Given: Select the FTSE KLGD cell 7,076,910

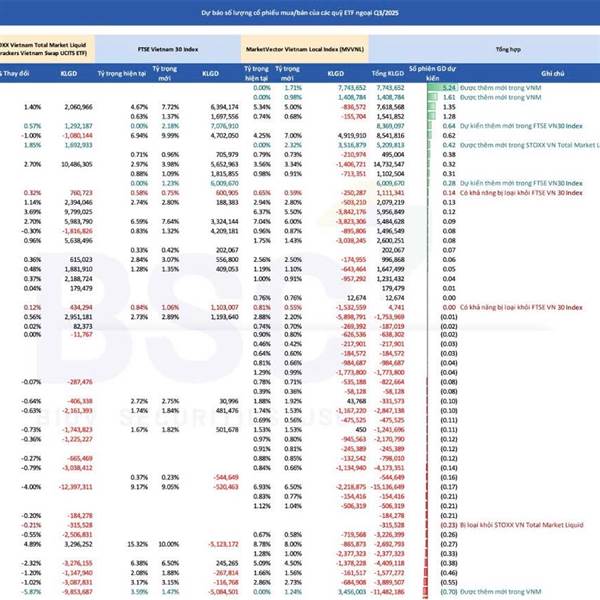Looking at the screenshot, I should point(224,126).
